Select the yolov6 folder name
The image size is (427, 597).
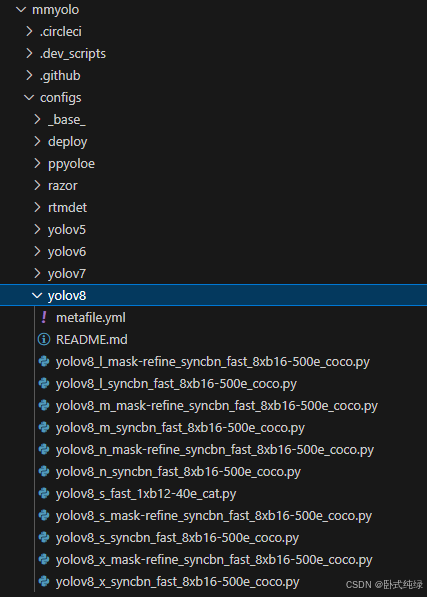pyautogui.click(x=67, y=252)
